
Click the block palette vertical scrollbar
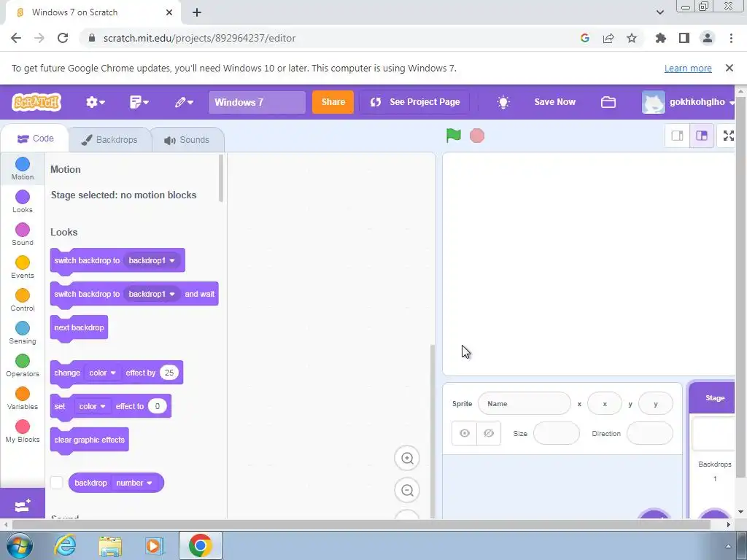(x=220, y=178)
